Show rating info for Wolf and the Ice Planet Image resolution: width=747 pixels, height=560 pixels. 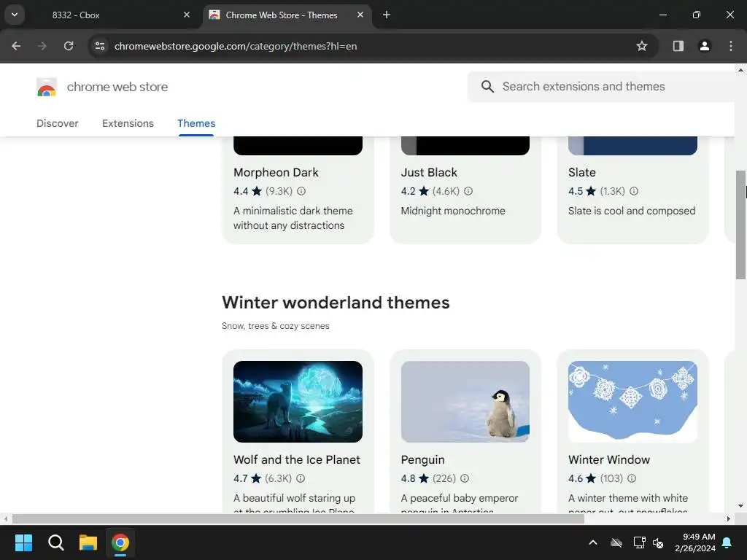click(301, 478)
